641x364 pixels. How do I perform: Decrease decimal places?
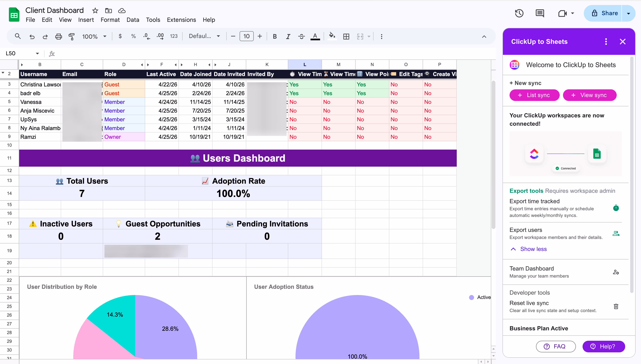coord(147,37)
